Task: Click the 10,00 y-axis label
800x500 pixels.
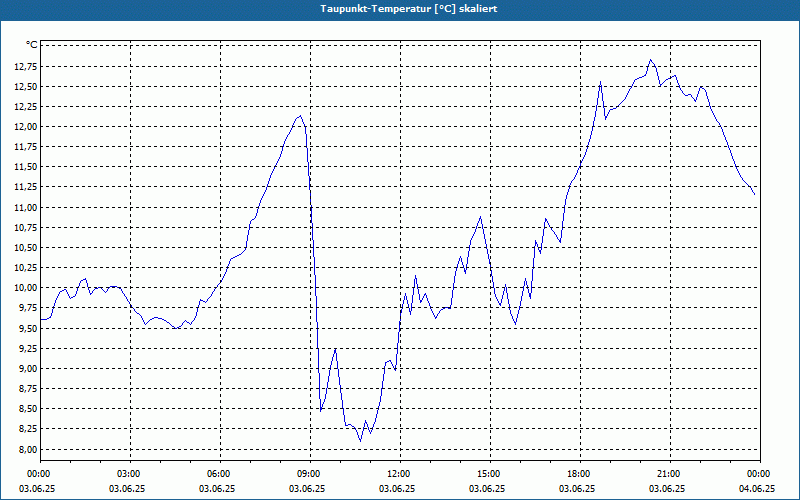Action: (27, 288)
